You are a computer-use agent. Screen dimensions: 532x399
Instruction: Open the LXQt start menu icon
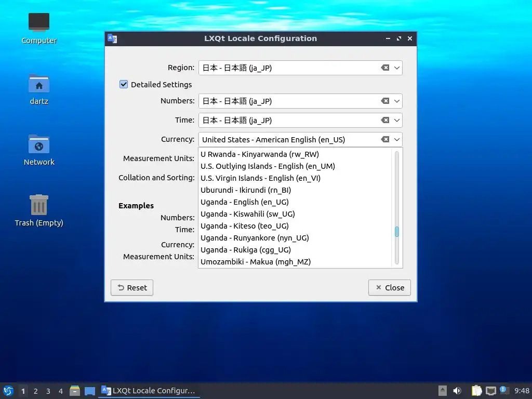click(x=8, y=391)
